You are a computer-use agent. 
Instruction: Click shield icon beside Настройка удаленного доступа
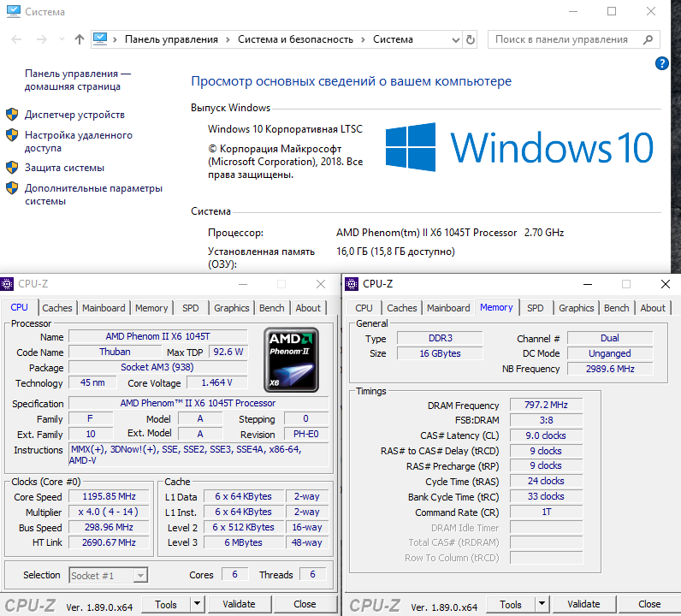coord(12,135)
